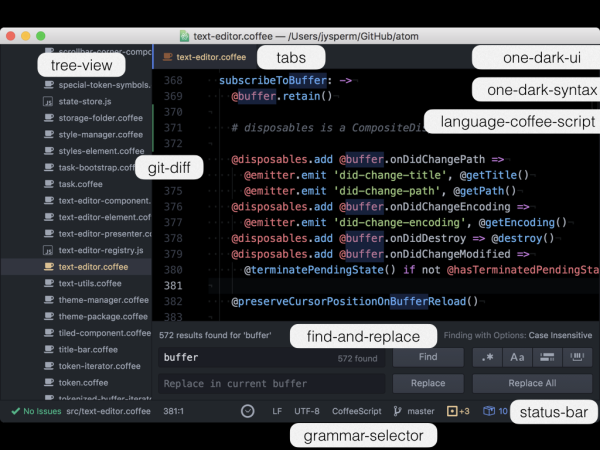Toggle the only-in-selection search option
The width and height of the screenshot is (600, 450).
(547, 357)
